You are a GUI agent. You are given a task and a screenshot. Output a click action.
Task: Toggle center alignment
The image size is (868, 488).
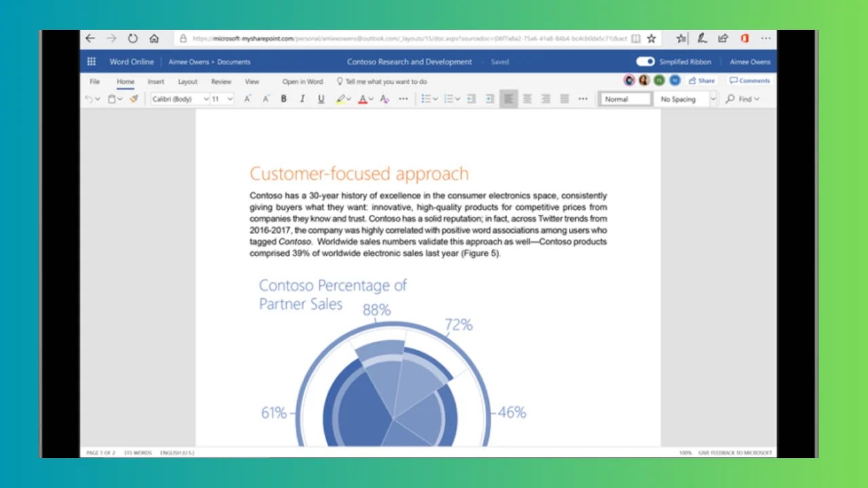tap(527, 99)
